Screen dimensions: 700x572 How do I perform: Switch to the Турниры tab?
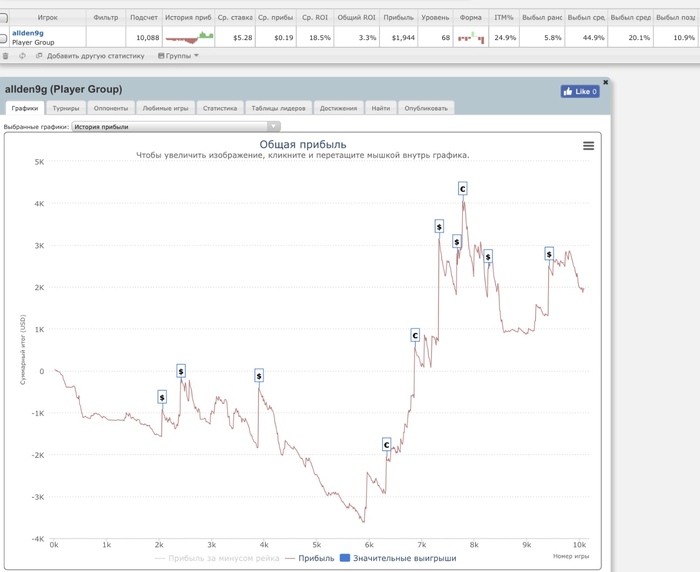pos(66,108)
